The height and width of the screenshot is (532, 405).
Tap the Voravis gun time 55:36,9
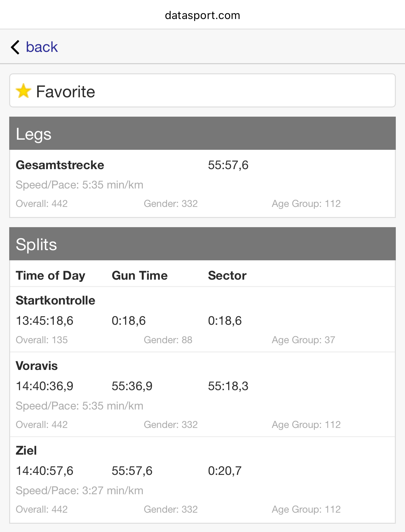tap(132, 386)
